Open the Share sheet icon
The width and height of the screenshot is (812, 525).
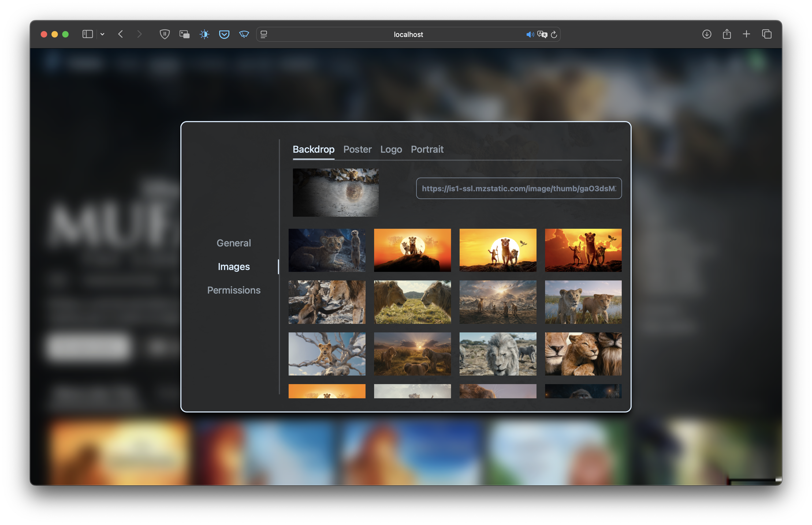click(x=727, y=34)
